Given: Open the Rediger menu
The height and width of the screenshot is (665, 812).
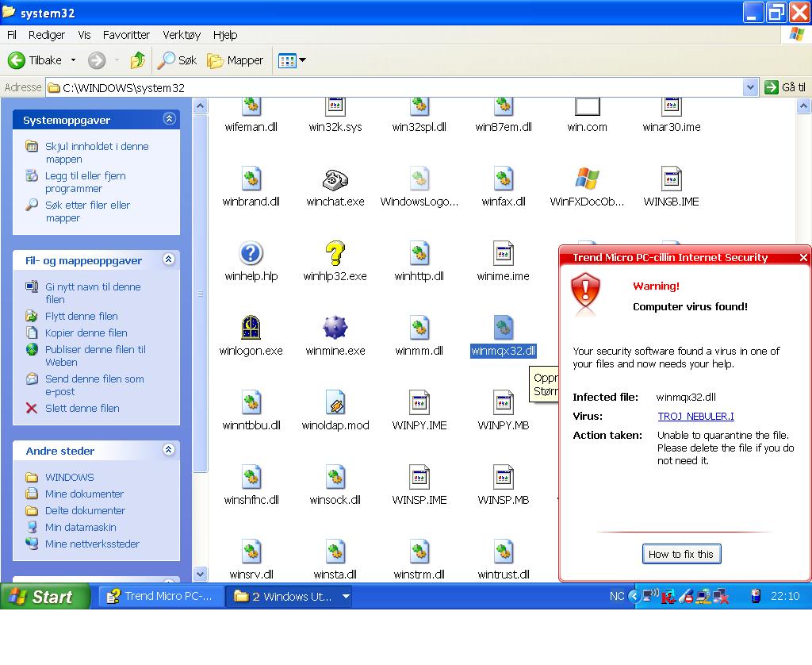Looking at the screenshot, I should coord(47,35).
